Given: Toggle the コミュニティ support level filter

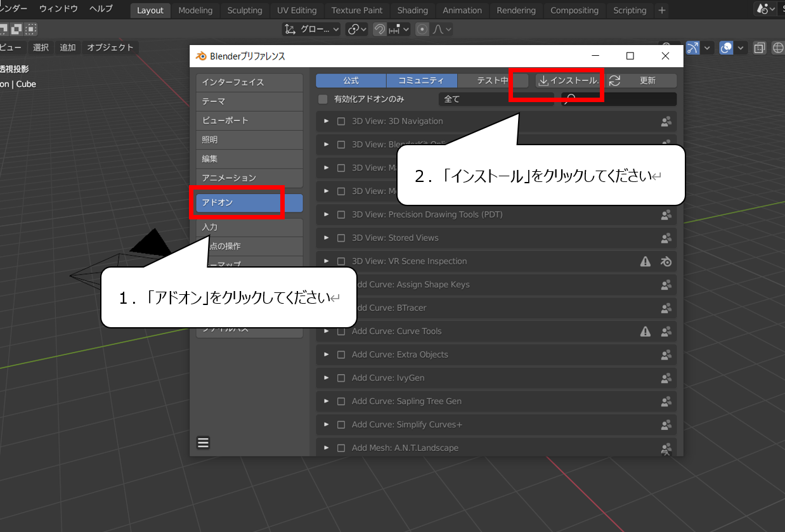Looking at the screenshot, I should click(x=422, y=81).
